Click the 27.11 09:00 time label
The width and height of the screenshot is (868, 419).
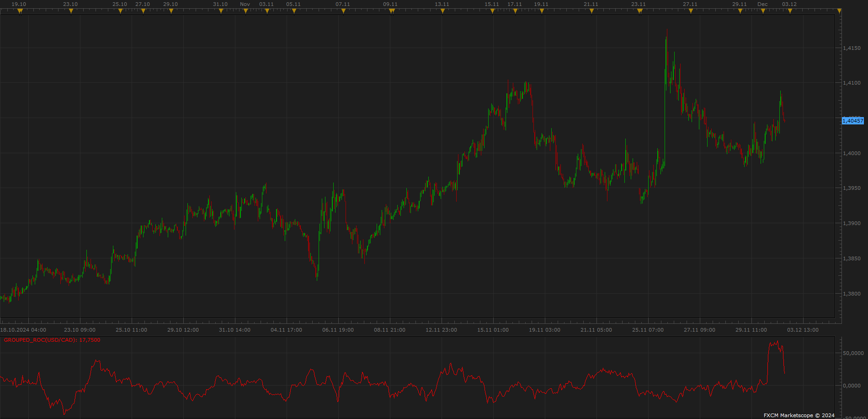(x=700, y=330)
